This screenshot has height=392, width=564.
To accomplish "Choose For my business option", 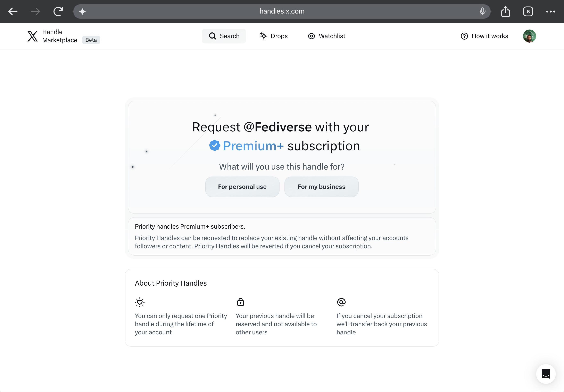I will click(x=321, y=187).
